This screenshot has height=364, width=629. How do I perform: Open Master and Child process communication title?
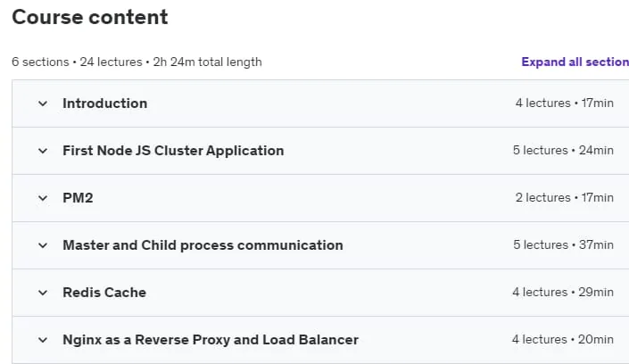(203, 245)
